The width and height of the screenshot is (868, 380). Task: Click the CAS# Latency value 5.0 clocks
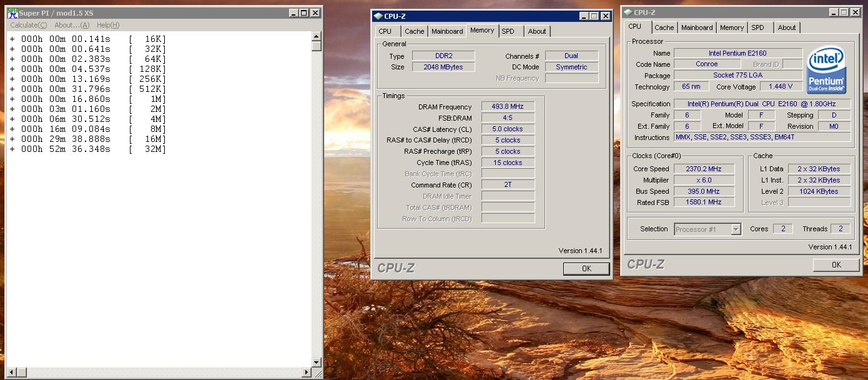pos(508,129)
